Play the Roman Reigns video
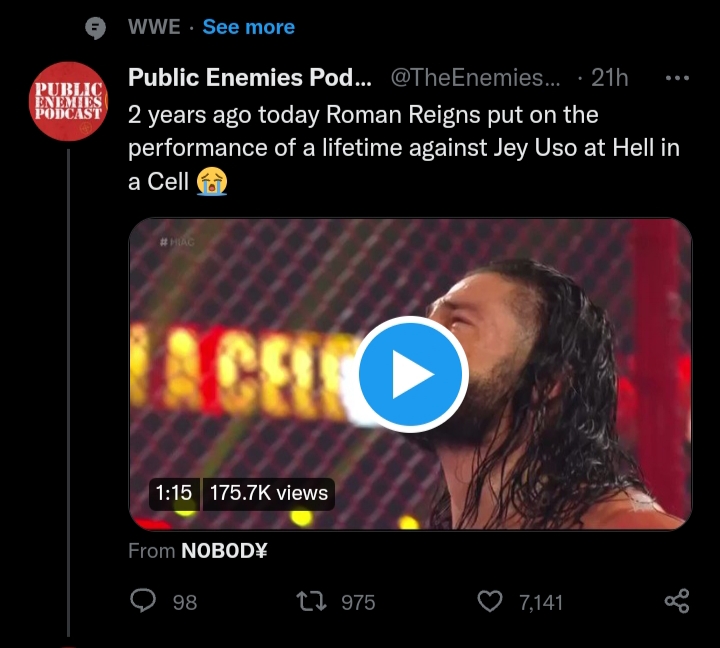720x648 pixels. [411, 374]
